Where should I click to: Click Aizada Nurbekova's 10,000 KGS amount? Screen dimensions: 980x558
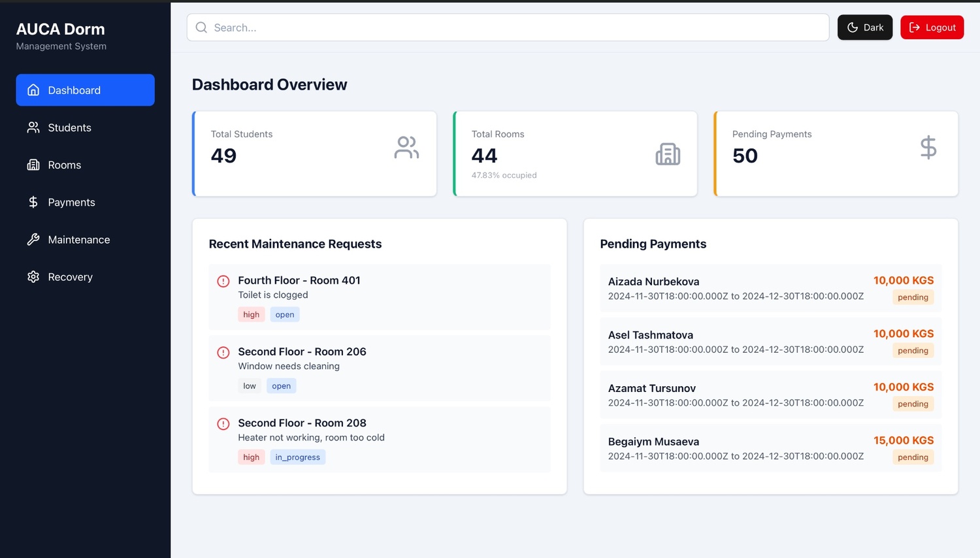(x=904, y=280)
